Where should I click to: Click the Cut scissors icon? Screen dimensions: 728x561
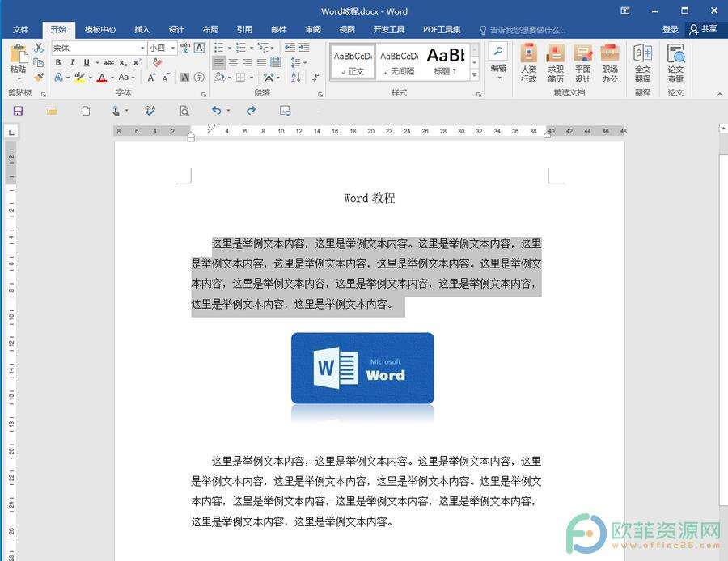point(38,49)
